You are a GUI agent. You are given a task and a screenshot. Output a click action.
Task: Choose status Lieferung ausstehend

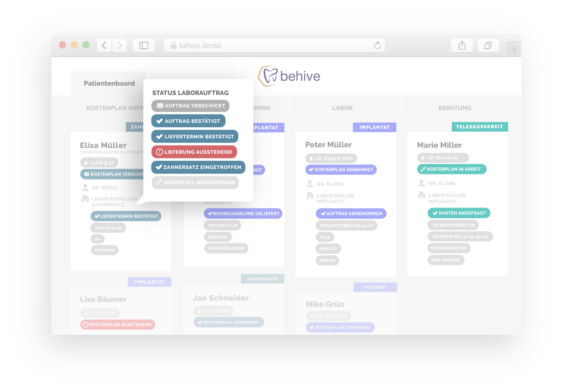tap(194, 152)
